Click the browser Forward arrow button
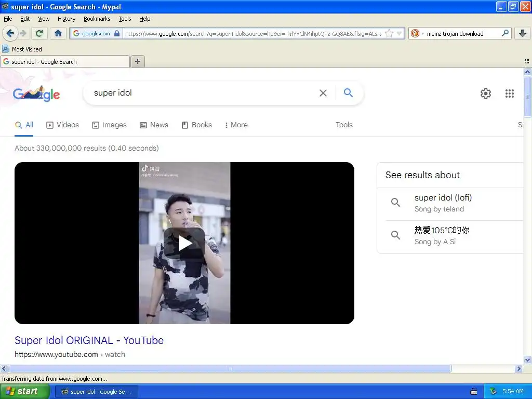 [x=23, y=33]
